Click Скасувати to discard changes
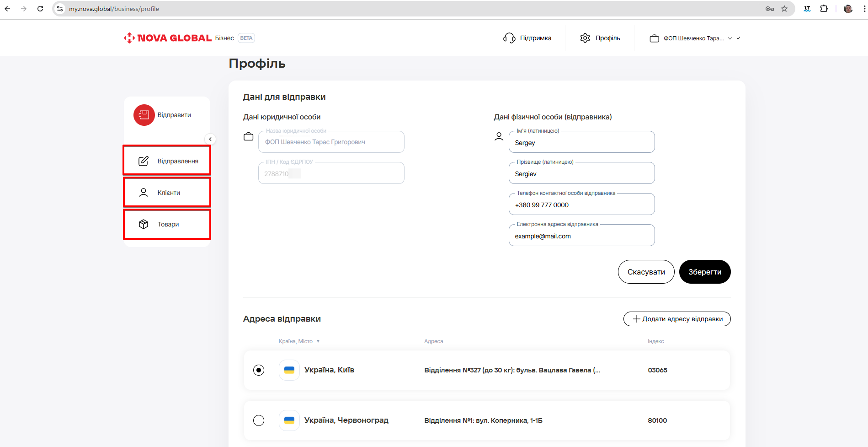This screenshot has width=868, height=447. [646, 272]
